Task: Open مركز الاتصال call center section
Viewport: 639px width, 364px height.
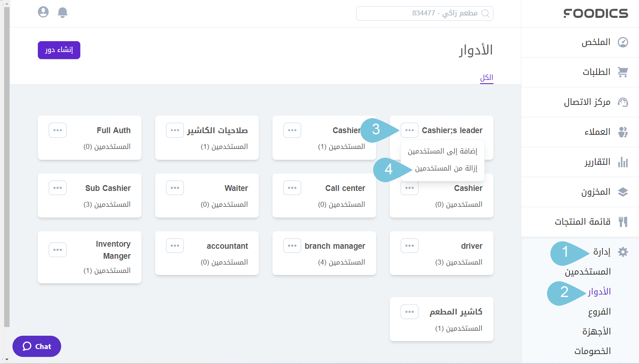Action: pos(623,102)
